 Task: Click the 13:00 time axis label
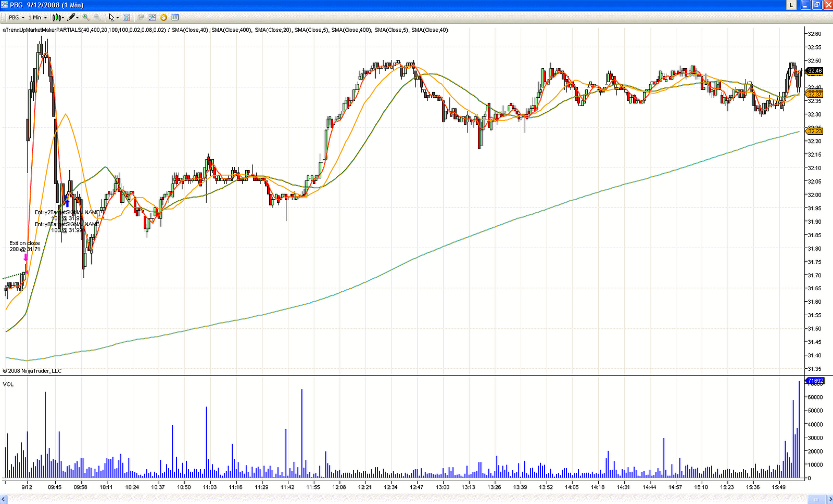pyautogui.click(x=443, y=487)
